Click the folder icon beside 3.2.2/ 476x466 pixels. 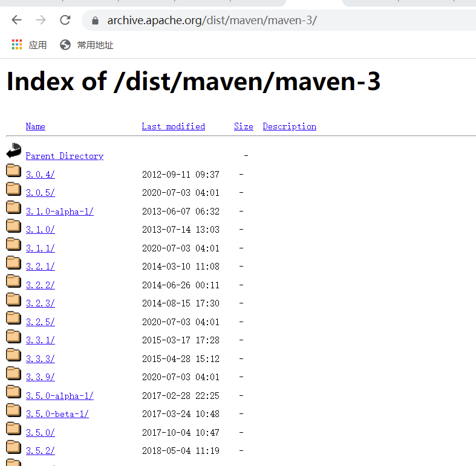(14, 281)
